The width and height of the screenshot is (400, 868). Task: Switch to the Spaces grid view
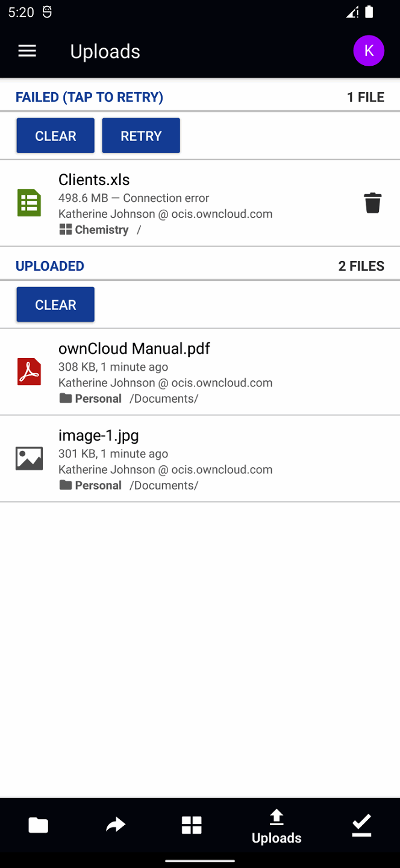192,825
